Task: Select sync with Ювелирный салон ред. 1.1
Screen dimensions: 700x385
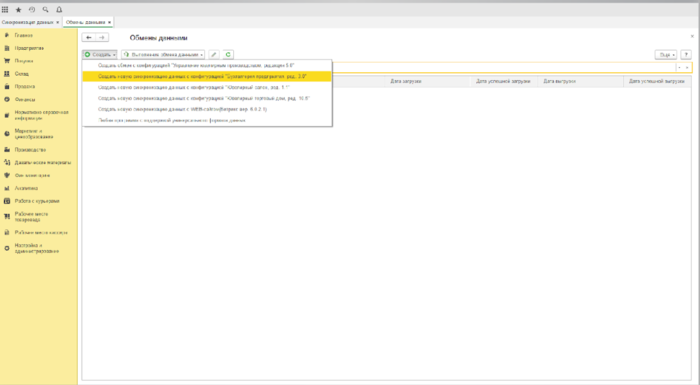Action: tap(207, 88)
